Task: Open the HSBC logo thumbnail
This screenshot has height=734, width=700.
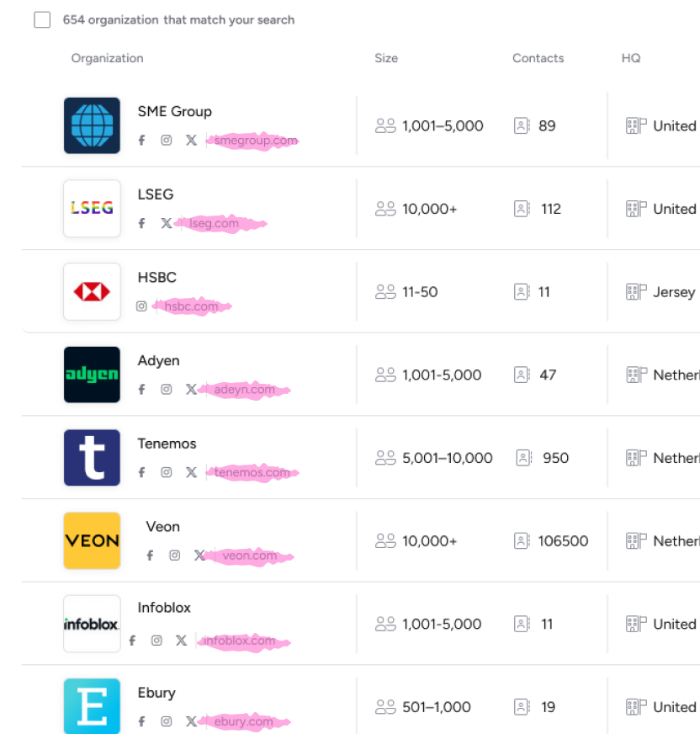Action: (92, 292)
